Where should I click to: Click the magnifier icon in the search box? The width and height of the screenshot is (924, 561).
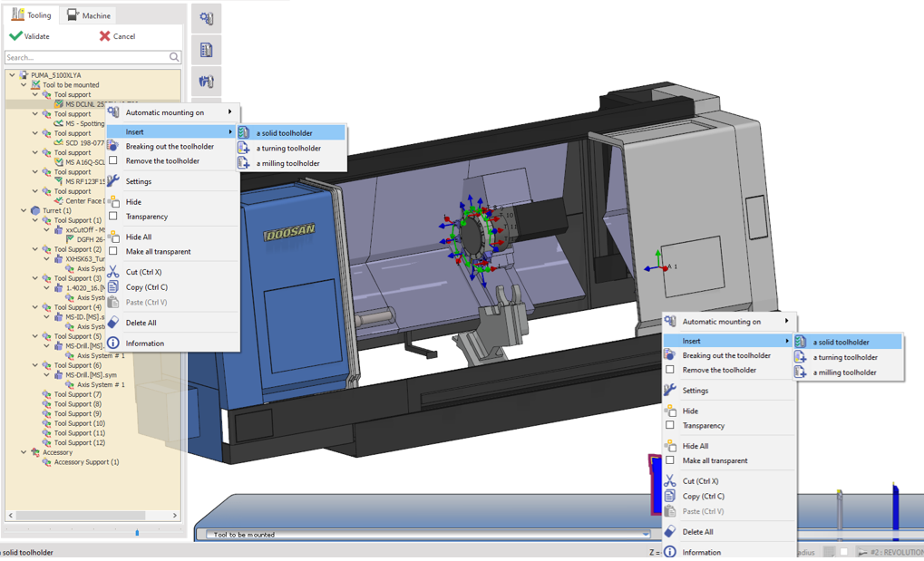click(x=174, y=57)
